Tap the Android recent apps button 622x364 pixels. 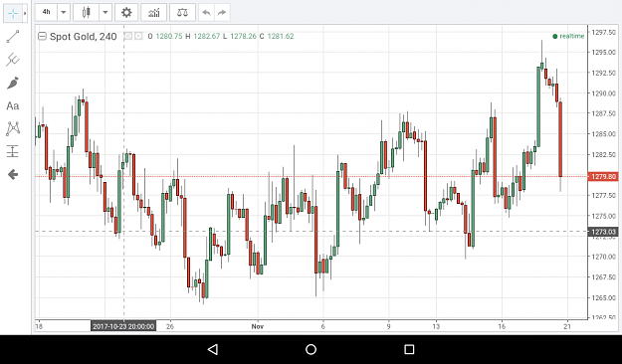[409, 349]
